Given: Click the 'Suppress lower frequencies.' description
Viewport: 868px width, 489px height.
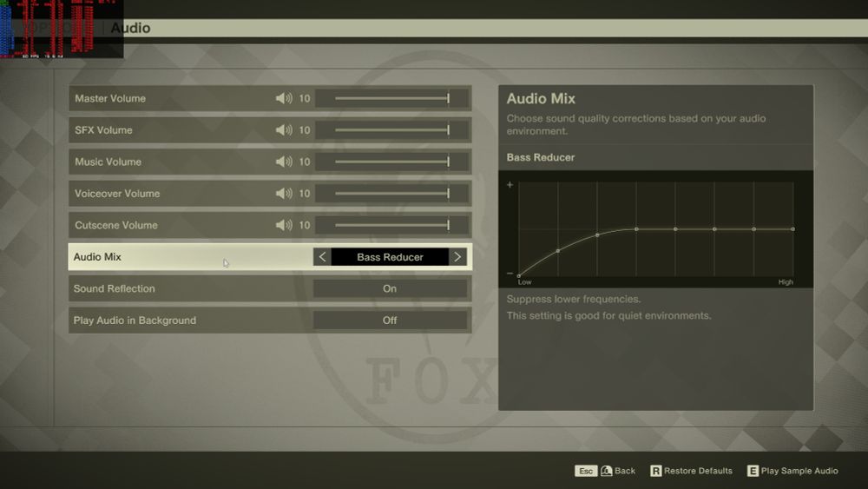Looking at the screenshot, I should coord(574,299).
